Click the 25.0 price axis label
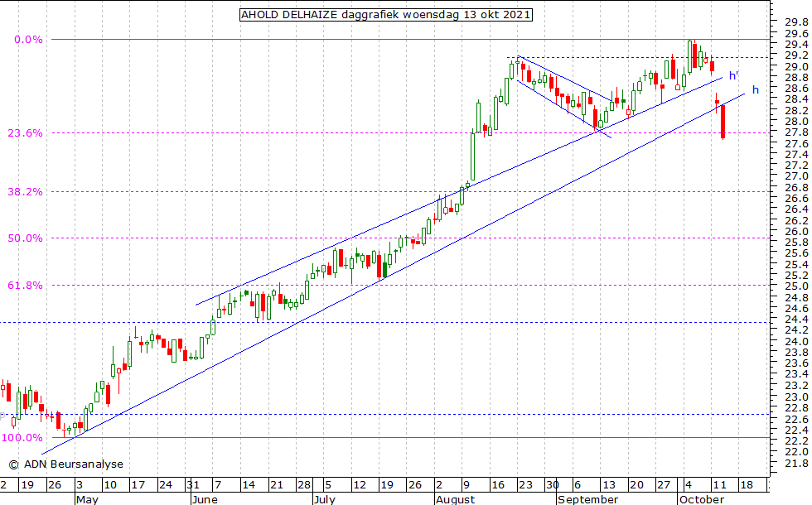 tap(796, 286)
